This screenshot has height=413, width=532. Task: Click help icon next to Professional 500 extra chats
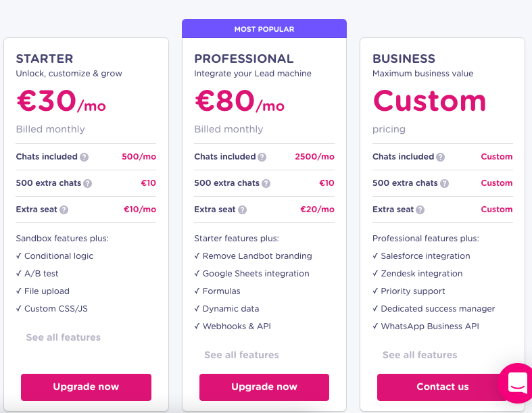(x=266, y=184)
